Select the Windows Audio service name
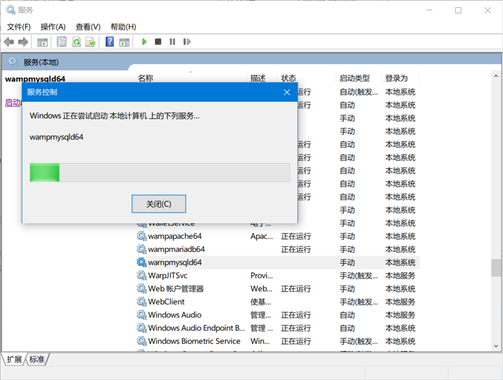The height and width of the screenshot is (380, 503). click(175, 315)
